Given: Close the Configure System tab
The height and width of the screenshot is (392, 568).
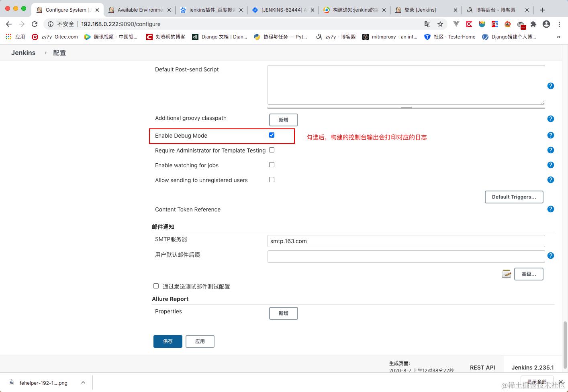Looking at the screenshot, I should pos(97,10).
